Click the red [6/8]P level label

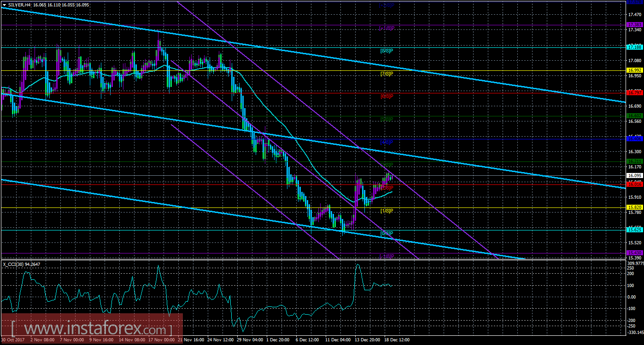point(386,96)
